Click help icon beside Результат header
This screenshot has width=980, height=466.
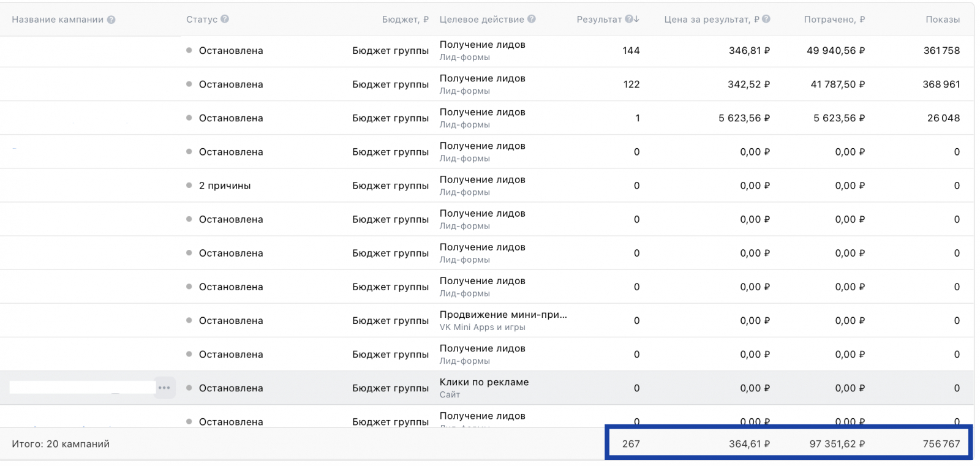pos(628,19)
